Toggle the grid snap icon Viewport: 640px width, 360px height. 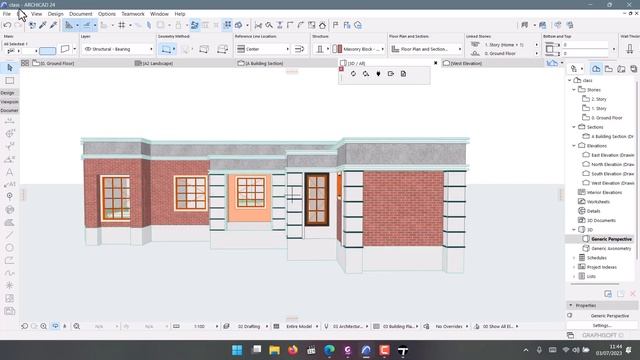click(122, 25)
